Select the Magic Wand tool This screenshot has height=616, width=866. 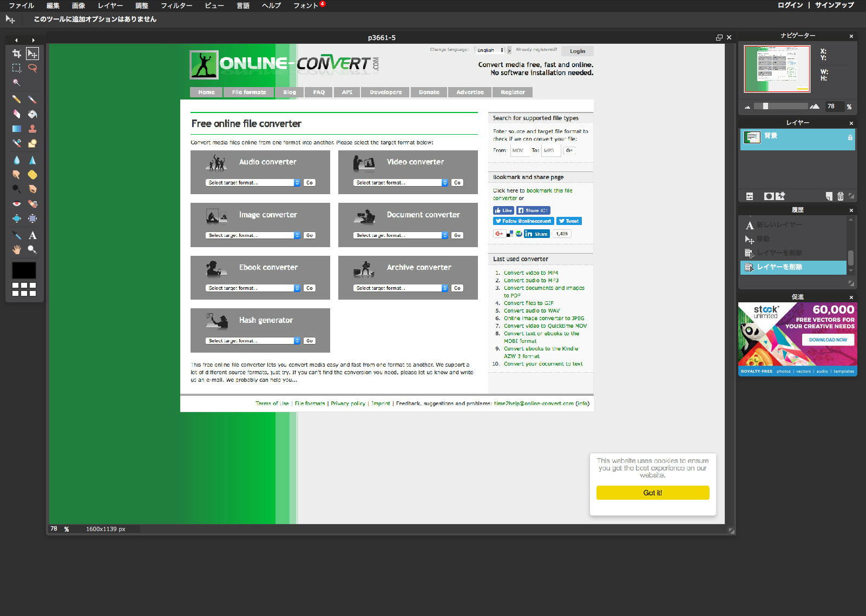click(x=17, y=83)
